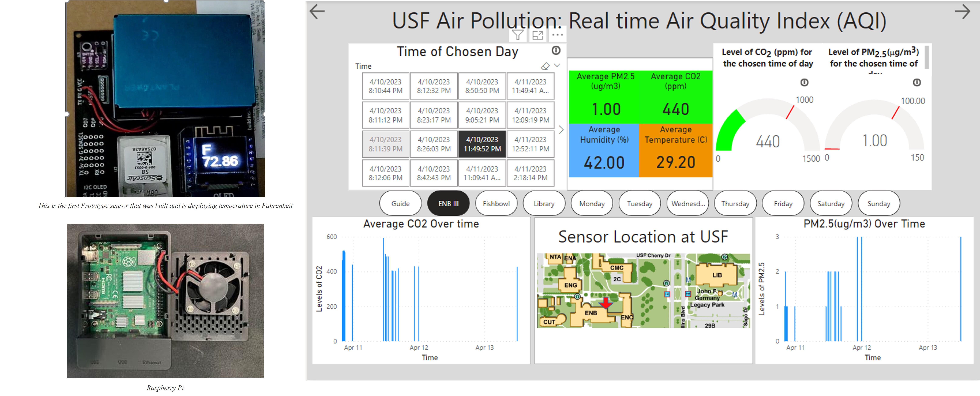Switch to the Library page
This screenshot has height=396, width=980.
pos(544,204)
